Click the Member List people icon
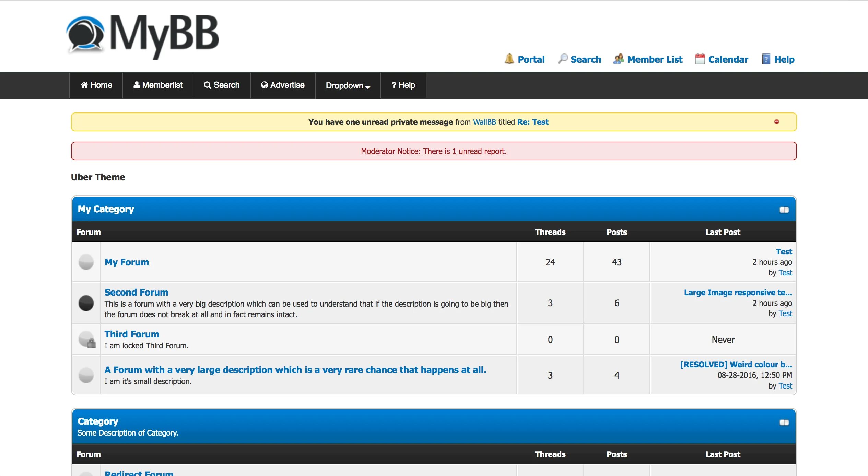The width and height of the screenshot is (868, 476). click(619, 59)
